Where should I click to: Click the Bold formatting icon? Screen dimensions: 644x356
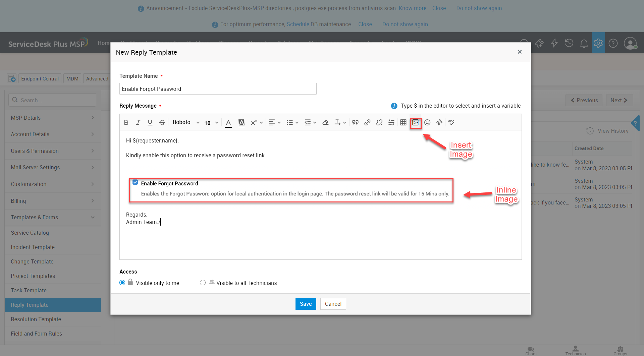point(126,123)
